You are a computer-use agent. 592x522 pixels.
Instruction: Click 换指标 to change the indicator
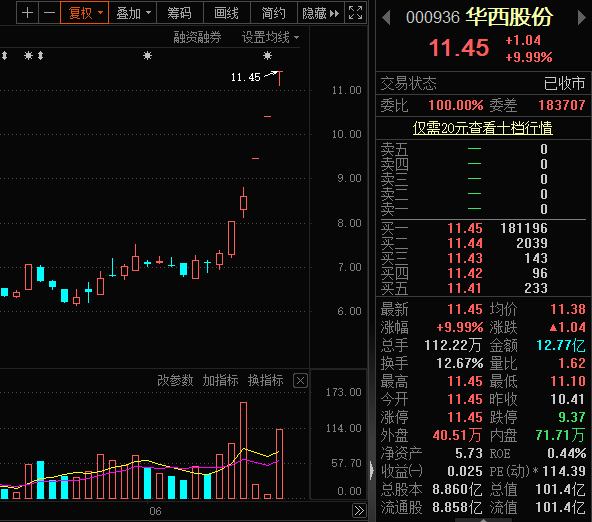tap(266, 380)
